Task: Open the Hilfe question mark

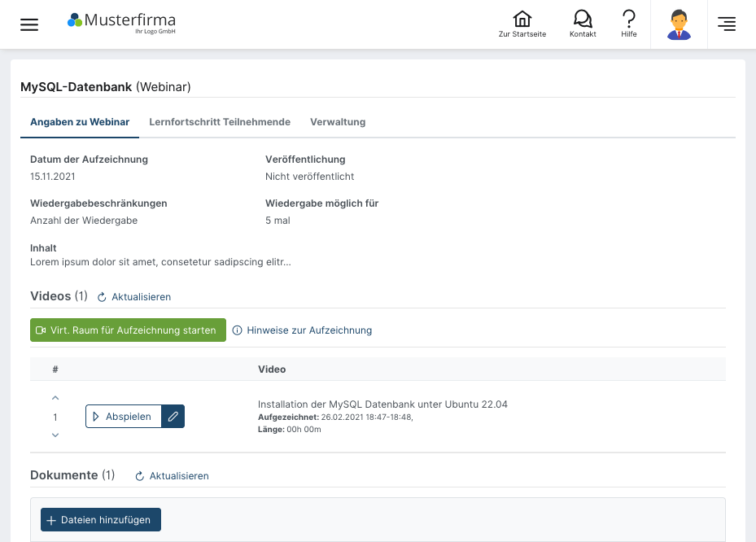Action: pyautogui.click(x=629, y=24)
